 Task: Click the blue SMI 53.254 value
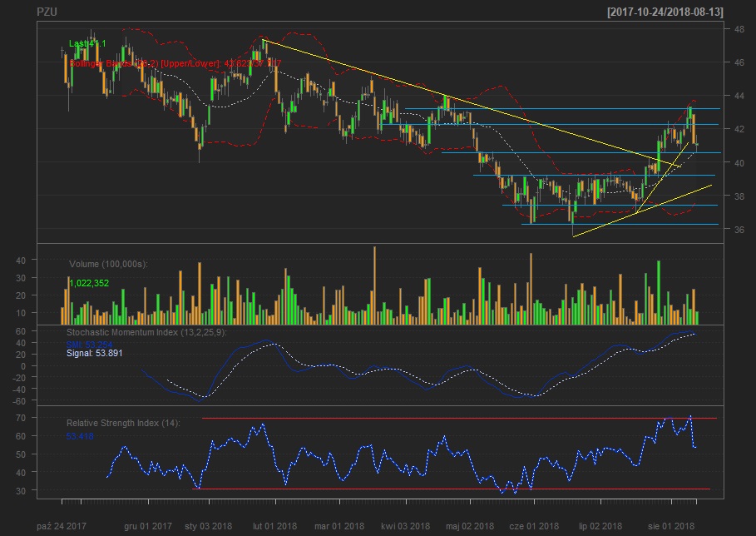89,345
